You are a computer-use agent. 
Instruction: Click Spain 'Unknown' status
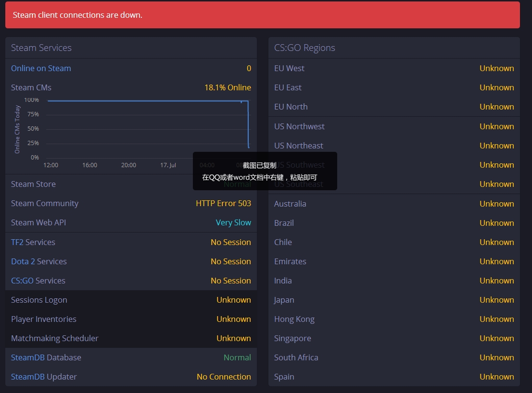click(x=497, y=377)
